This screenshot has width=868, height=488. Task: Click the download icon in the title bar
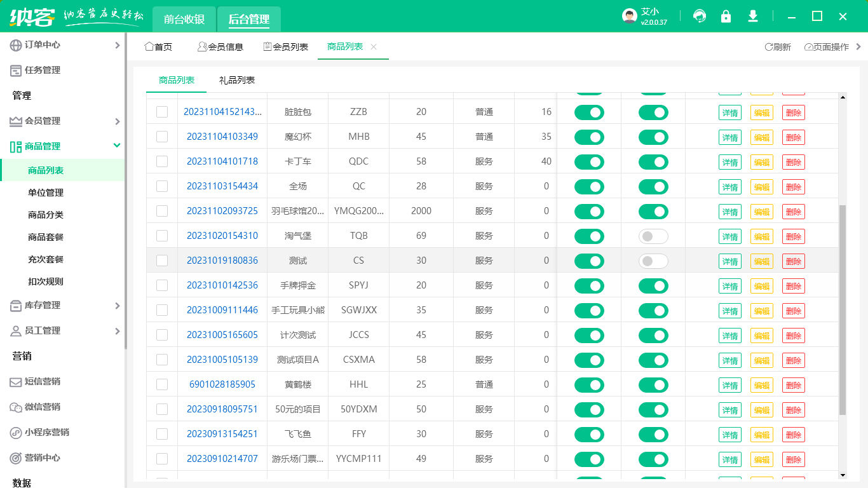pyautogui.click(x=753, y=17)
